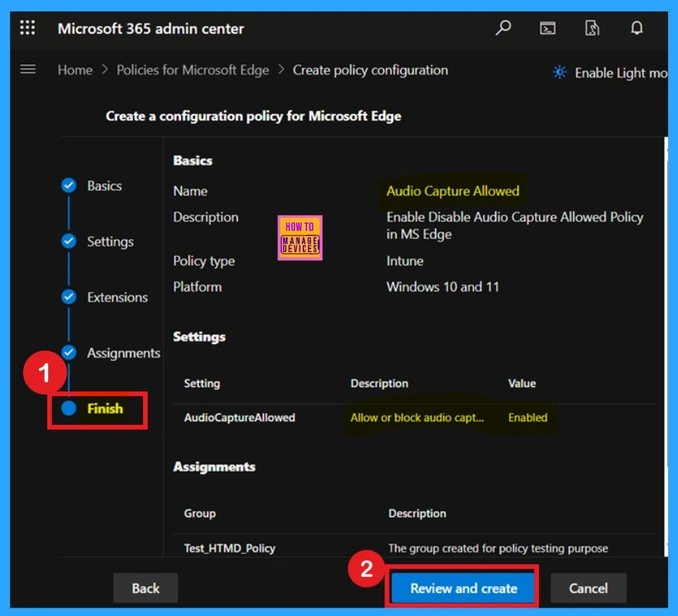
Task: Enable Light mode toggle text
Action: tap(621, 73)
